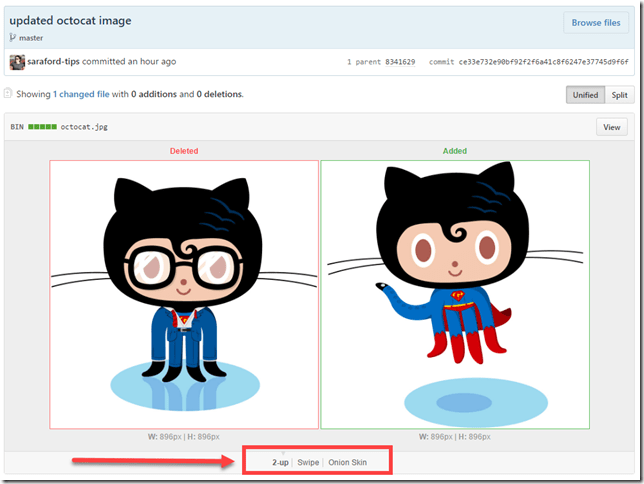Image resolution: width=644 pixels, height=484 pixels.
Task: Click the commit hash ce33e732e90bf92f text
Action: (x=543, y=62)
